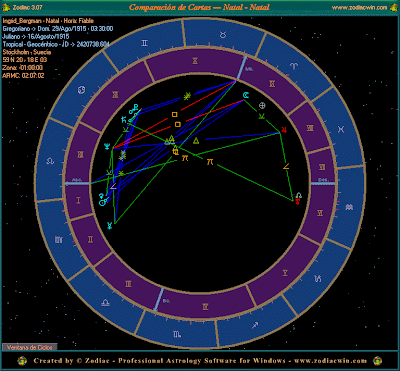
Task: Click the Neptune trident glyph
Action: pyautogui.click(x=107, y=146)
